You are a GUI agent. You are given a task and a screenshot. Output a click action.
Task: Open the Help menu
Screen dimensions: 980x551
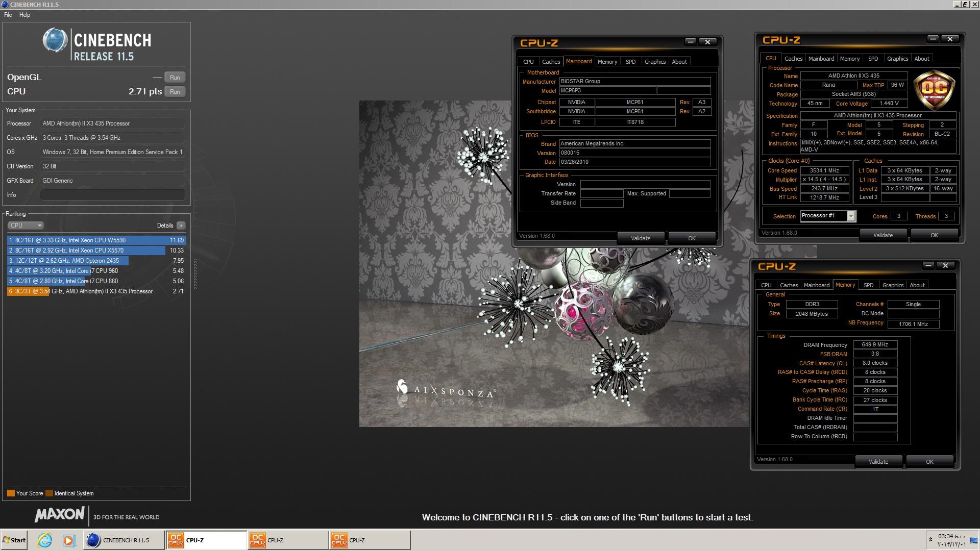(x=24, y=15)
